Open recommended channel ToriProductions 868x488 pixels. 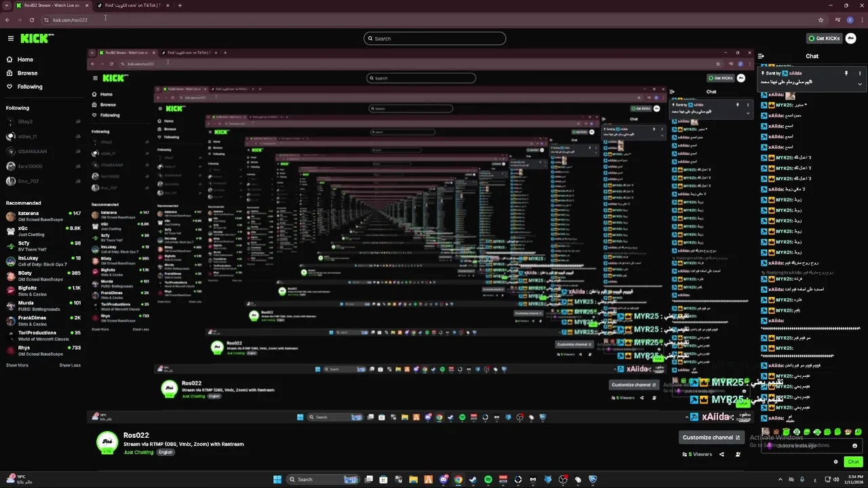tap(43, 335)
